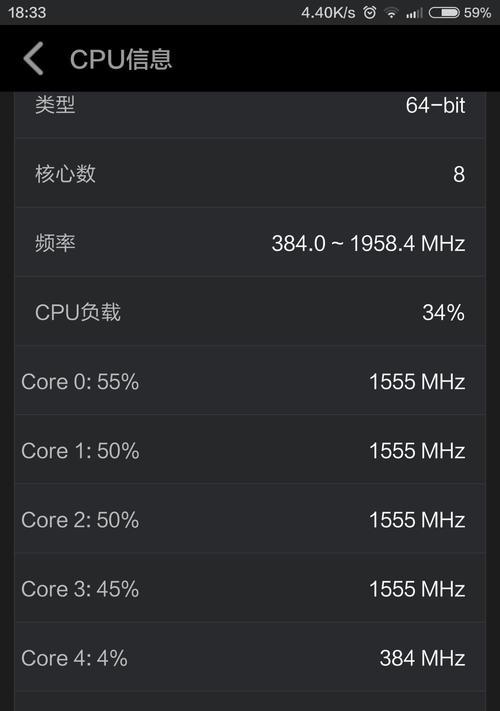Tap the 59% battery percentage
Viewport: 500px width, 711px height.
click(x=477, y=12)
